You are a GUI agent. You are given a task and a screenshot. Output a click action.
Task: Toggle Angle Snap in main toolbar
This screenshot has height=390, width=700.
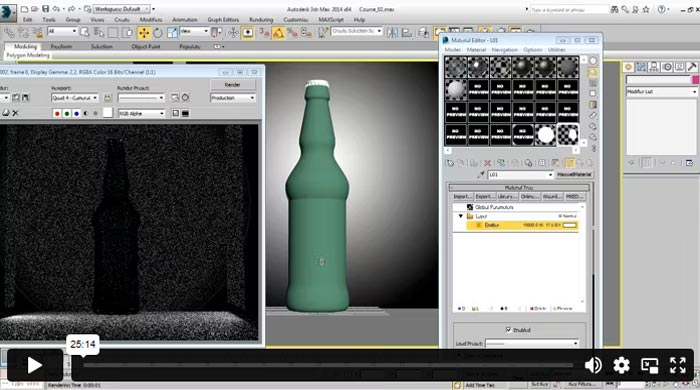pyautogui.click(x=279, y=33)
